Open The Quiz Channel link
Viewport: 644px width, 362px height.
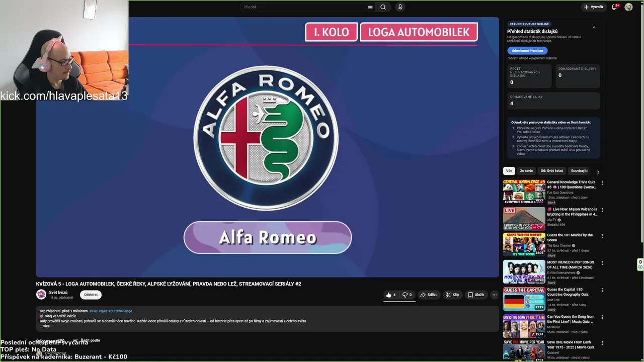(x=559, y=246)
